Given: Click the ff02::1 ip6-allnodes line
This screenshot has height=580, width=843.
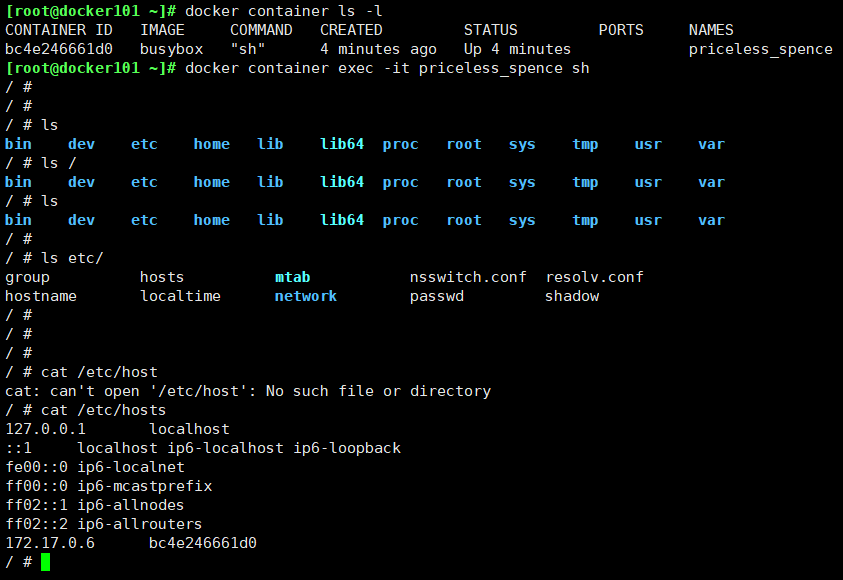Looking at the screenshot, I should tap(95, 505).
